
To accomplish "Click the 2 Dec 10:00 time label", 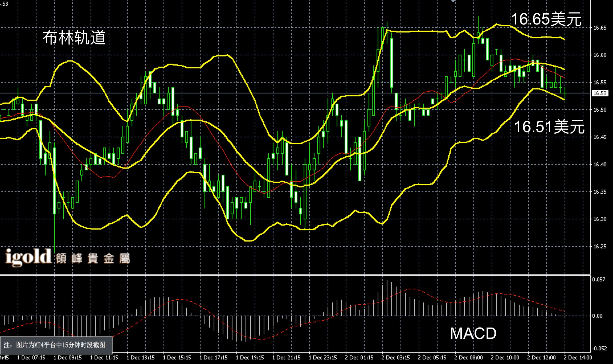I will pos(505,357).
